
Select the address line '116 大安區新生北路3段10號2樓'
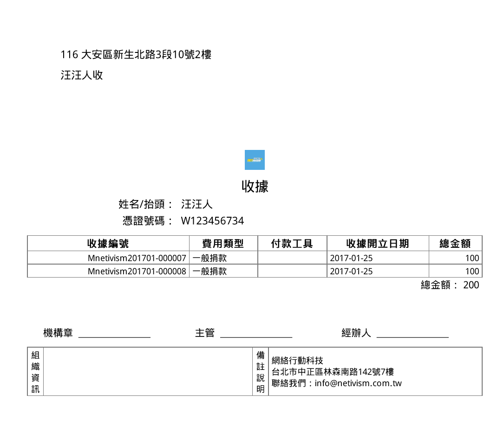(x=136, y=55)
